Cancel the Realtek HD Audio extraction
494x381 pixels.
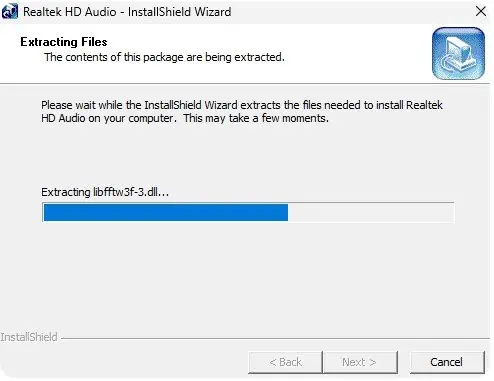click(x=447, y=362)
